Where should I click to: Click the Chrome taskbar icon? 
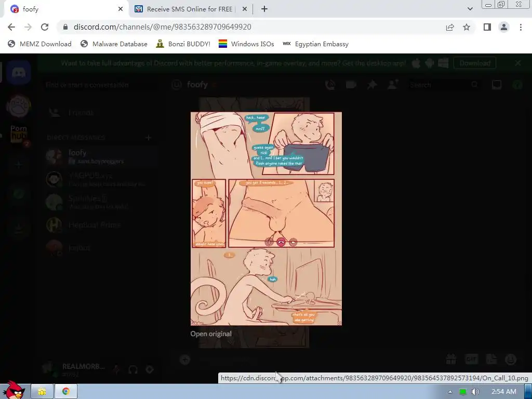point(66,392)
